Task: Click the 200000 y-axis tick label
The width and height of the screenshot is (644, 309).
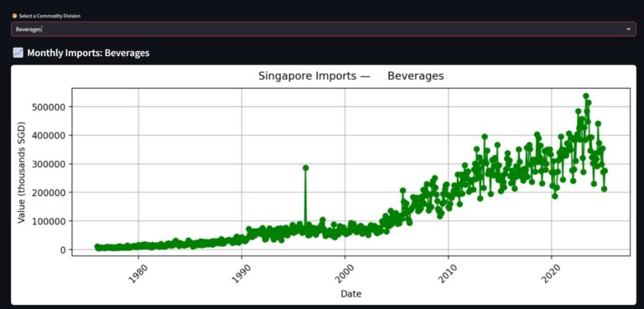Action: 49,193
